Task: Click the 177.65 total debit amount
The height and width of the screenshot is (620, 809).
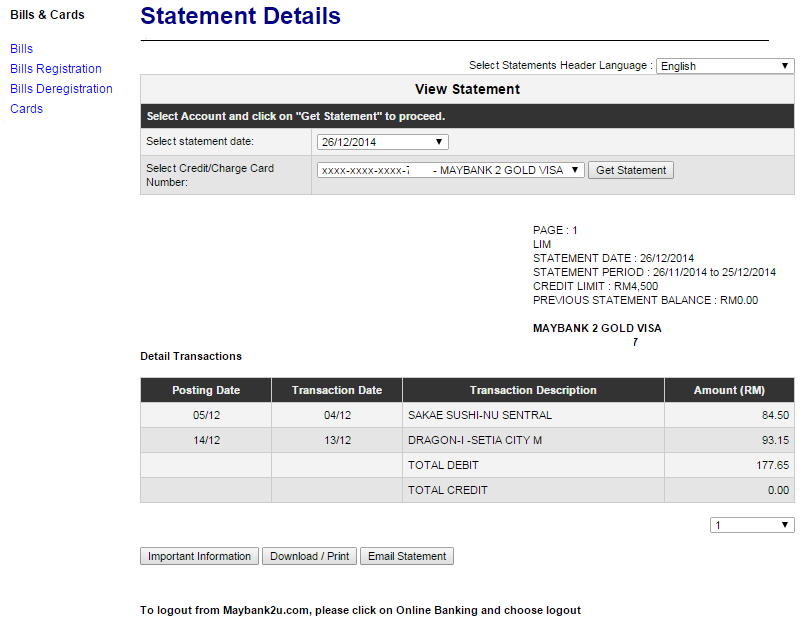Action: pyautogui.click(x=772, y=465)
